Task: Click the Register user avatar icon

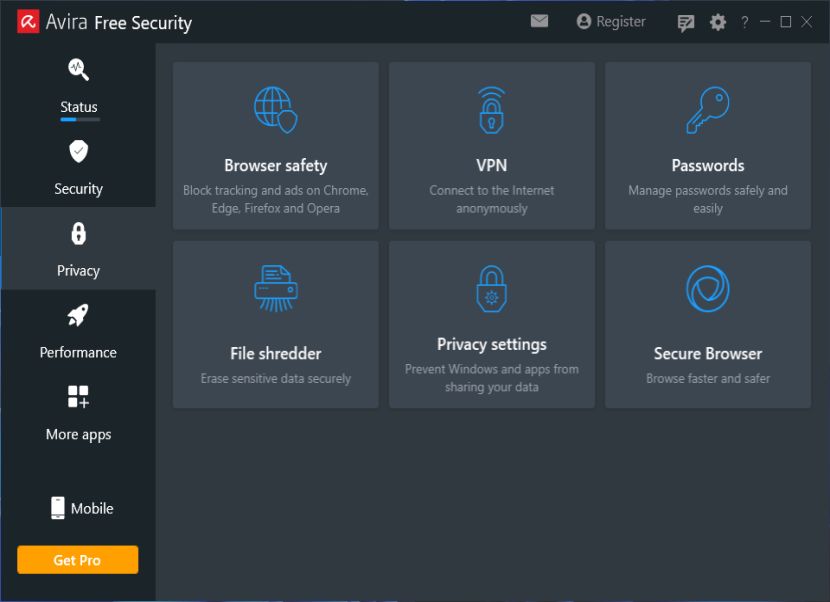Action: (x=584, y=21)
